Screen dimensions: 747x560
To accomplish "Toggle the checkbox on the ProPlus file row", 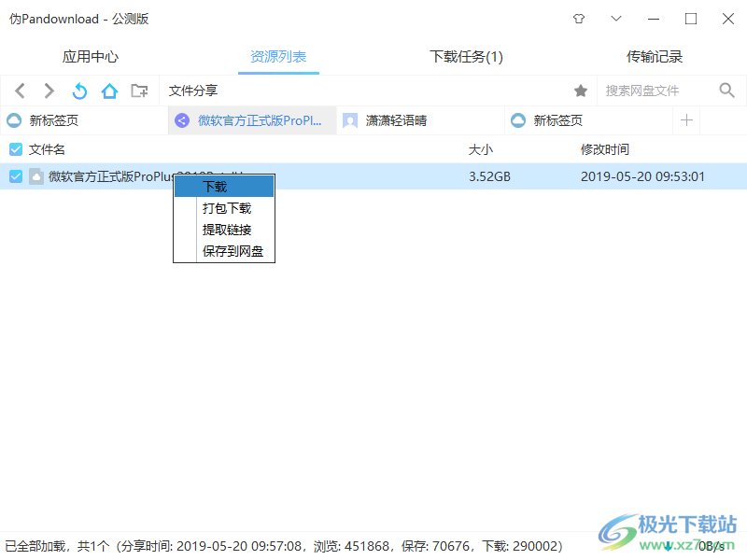I will [x=15, y=176].
